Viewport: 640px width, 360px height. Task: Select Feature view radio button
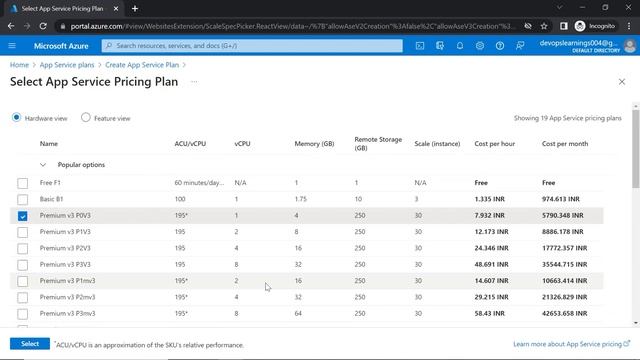[85, 118]
